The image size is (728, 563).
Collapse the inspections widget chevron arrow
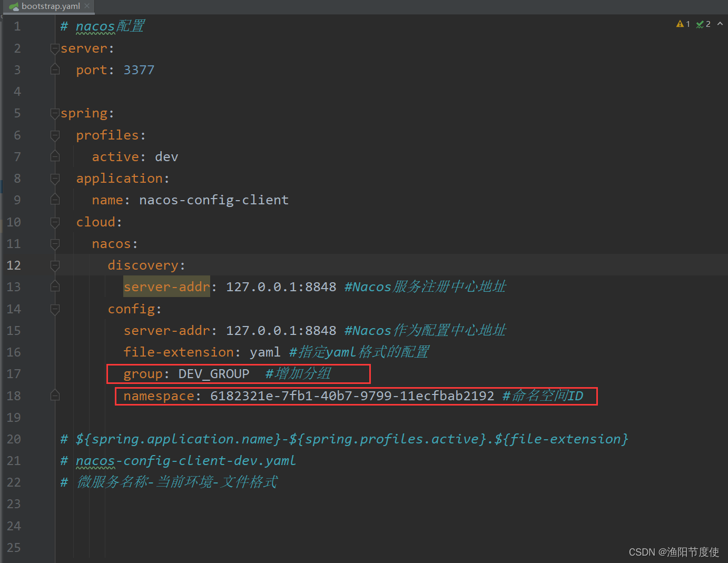(720, 24)
